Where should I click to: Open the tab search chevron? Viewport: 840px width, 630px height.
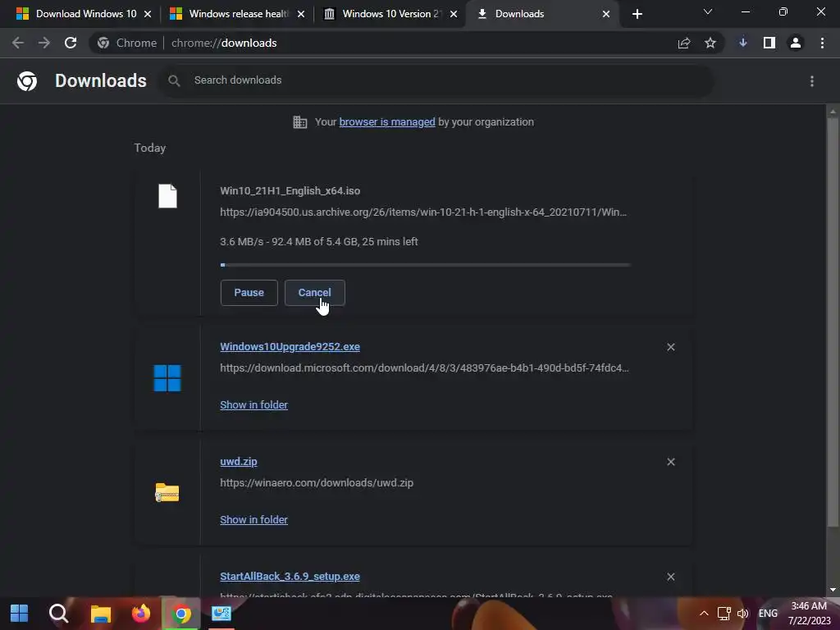coord(708,11)
